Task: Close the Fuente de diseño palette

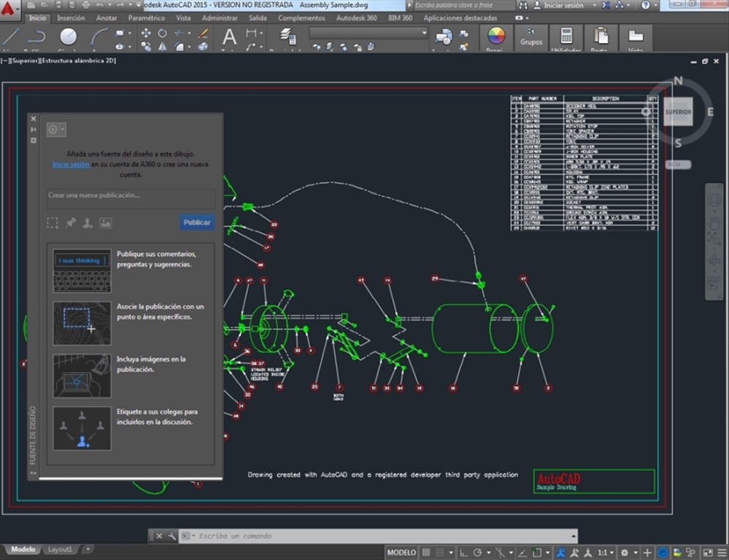Action: (34, 119)
